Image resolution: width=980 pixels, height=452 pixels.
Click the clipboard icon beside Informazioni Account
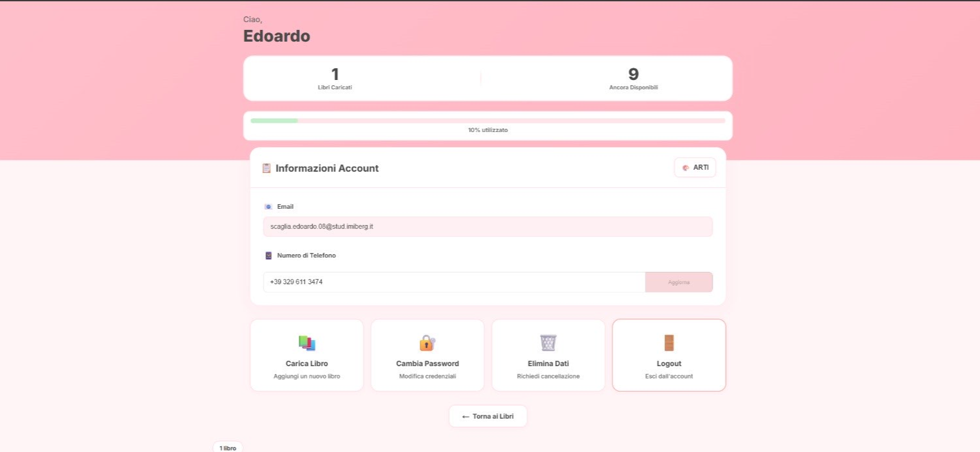pos(266,168)
